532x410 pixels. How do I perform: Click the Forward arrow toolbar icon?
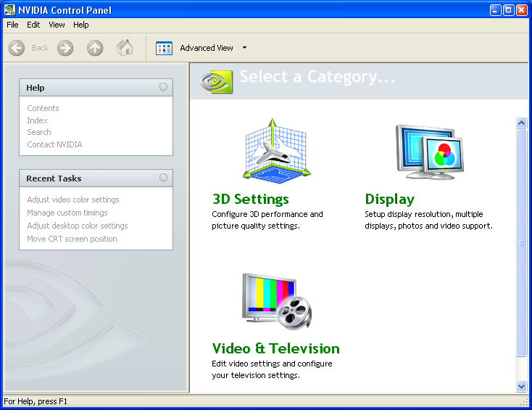(x=65, y=48)
